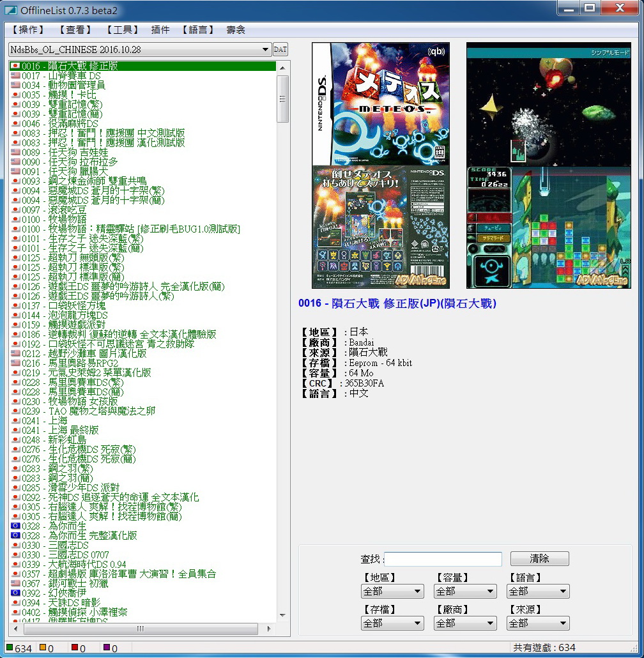Image resolution: width=644 pixels, height=658 pixels.
Task: Select the row 0339 - 大航海時代DS 0.94
Action: tap(142, 565)
